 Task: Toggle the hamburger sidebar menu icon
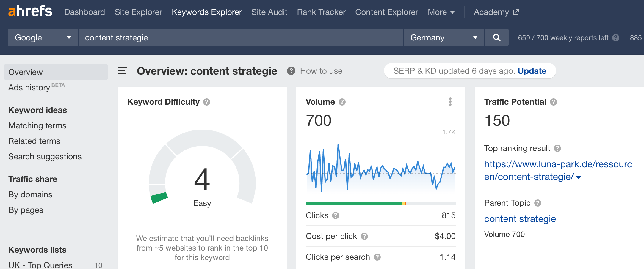122,71
